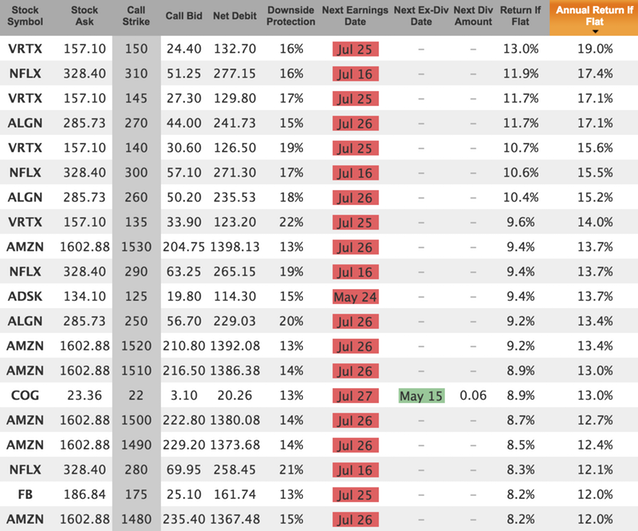Click the 12.7% annual return value

click(595, 420)
